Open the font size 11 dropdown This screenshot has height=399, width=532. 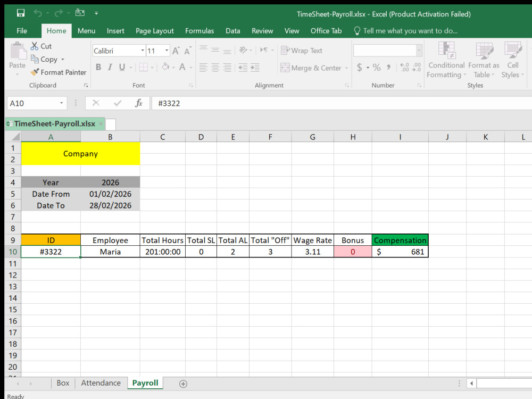tap(167, 51)
